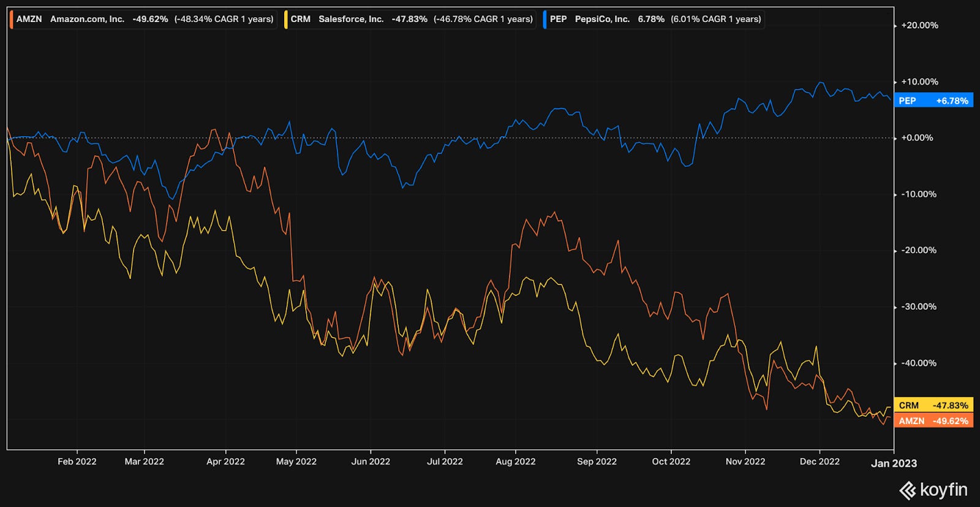The height and width of the screenshot is (507, 980).
Task: Click the +20.00% y-axis label
Action: pos(920,25)
